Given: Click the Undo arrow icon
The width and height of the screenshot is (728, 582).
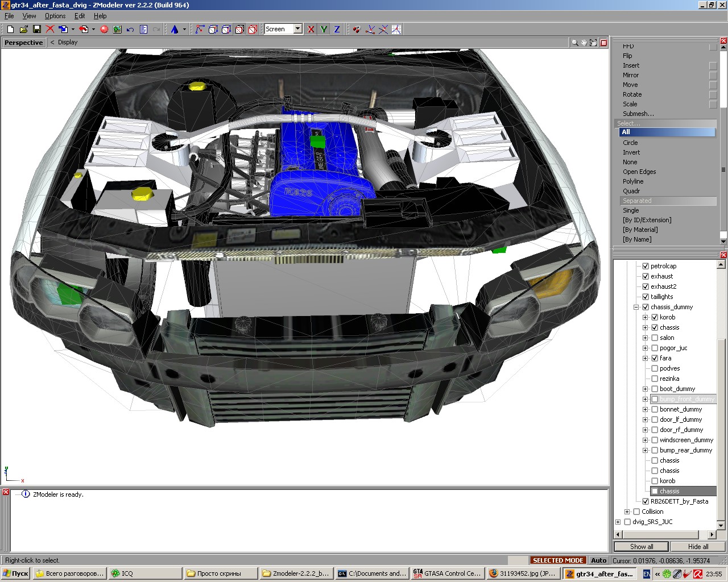Looking at the screenshot, I should [130, 29].
